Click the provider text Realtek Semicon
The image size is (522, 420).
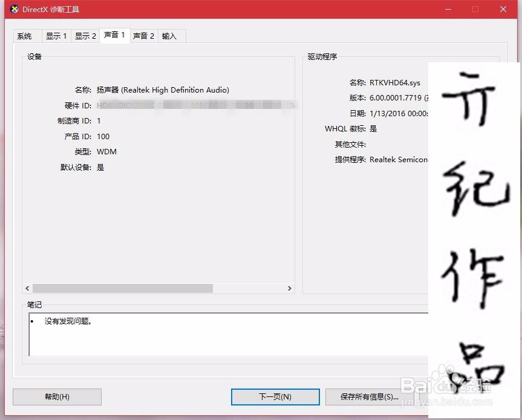click(399, 160)
